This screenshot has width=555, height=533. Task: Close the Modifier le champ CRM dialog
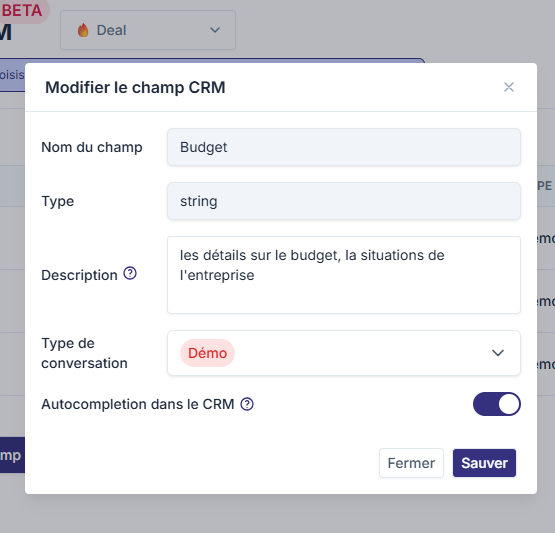coord(509,87)
